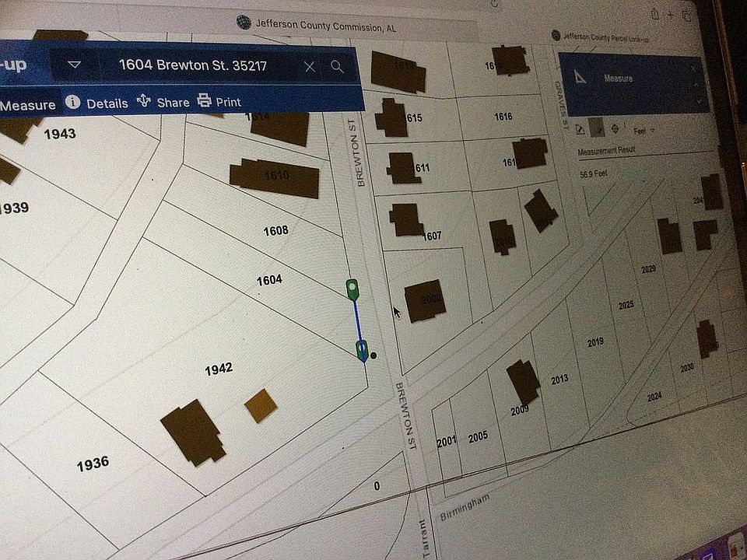This screenshot has height=560, width=747.
Task: Select parcel labeled 2030
Action: click(686, 368)
